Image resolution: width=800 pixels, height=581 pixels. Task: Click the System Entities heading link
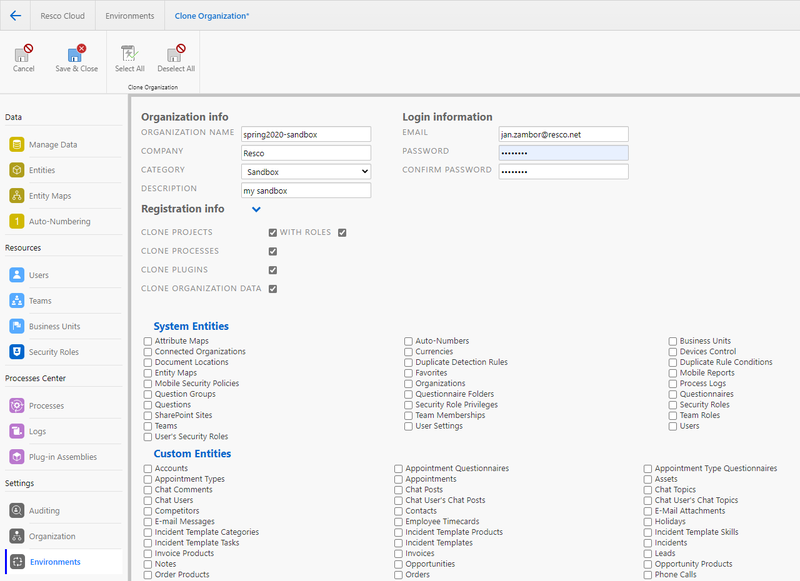pos(190,326)
